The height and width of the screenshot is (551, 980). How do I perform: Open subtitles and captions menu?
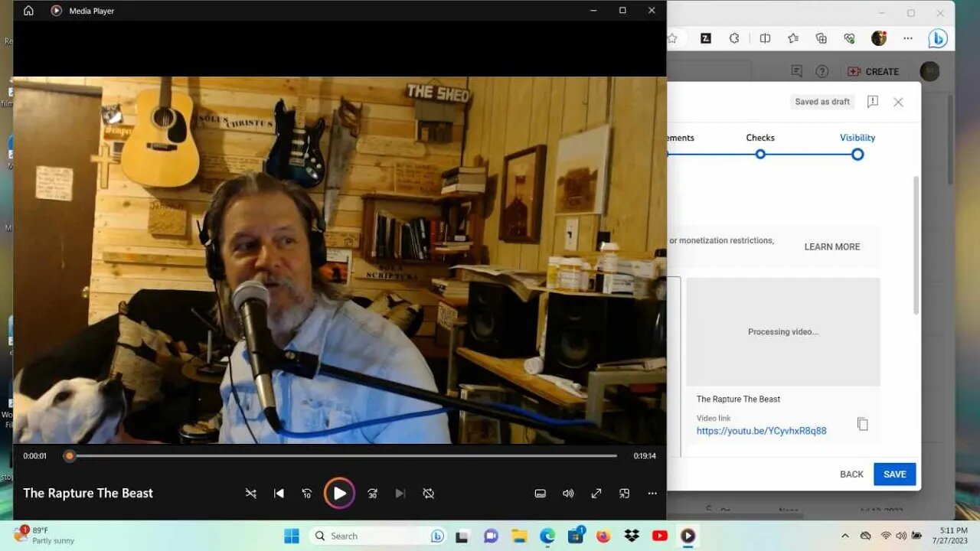click(x=540, y=494)
